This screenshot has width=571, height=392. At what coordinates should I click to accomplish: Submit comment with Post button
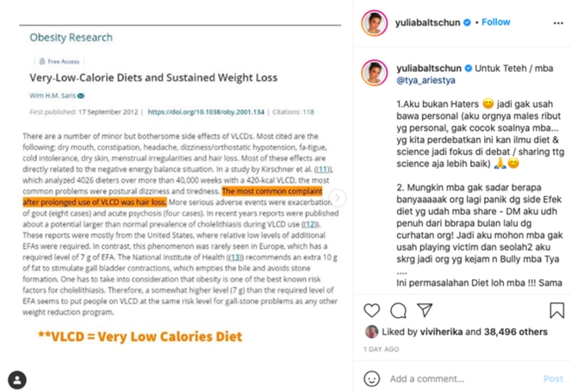pos(553,379)
